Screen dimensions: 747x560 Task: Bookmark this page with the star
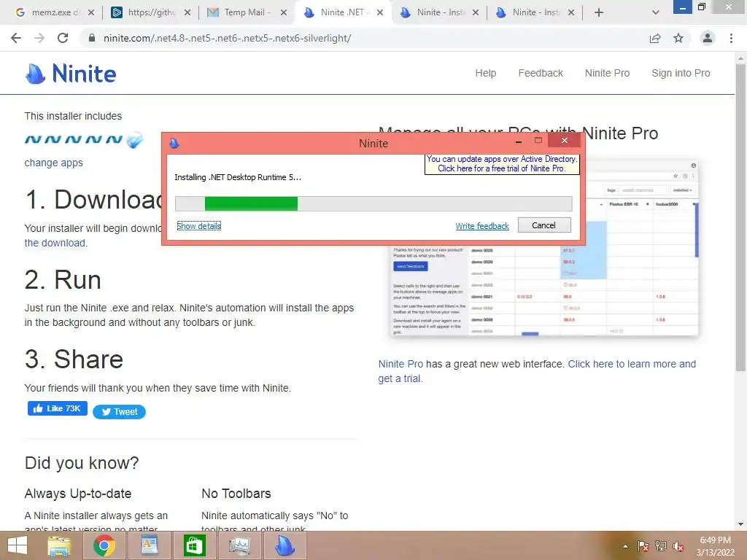tap(678, 38)
